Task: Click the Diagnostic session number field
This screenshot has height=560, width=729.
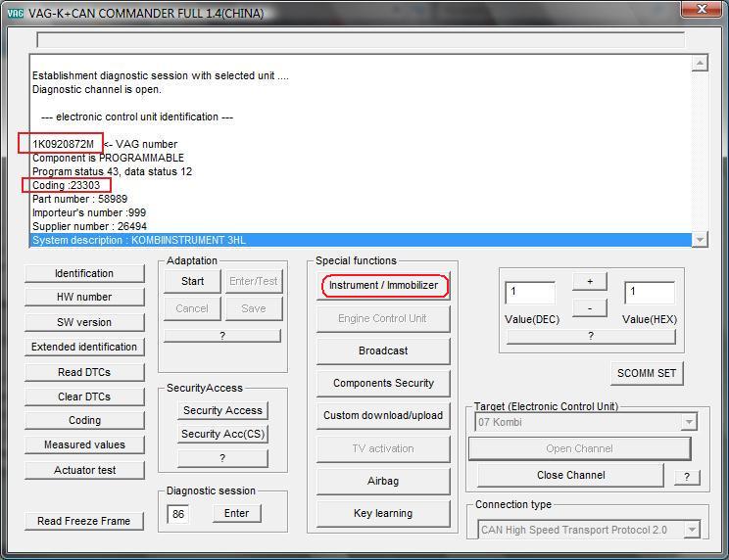Action: tap(178, 514)
